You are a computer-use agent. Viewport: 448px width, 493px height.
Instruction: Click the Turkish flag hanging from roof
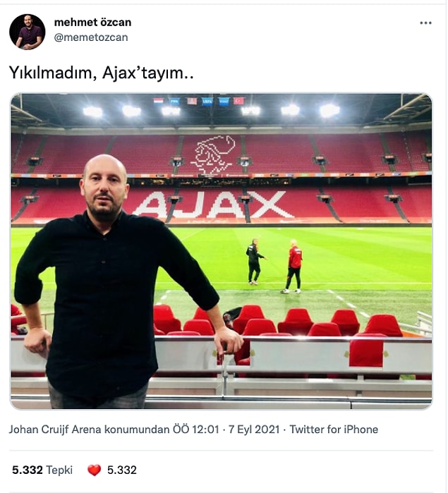238,101
